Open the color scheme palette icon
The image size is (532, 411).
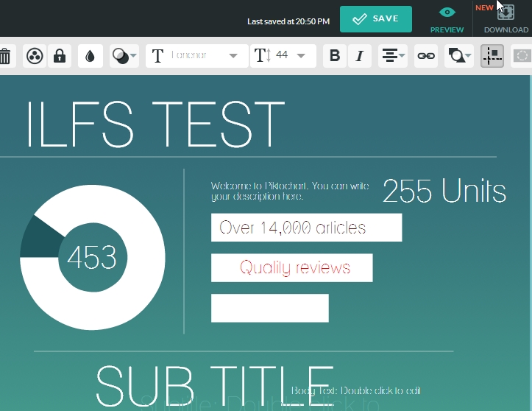[x=35, y=56]
